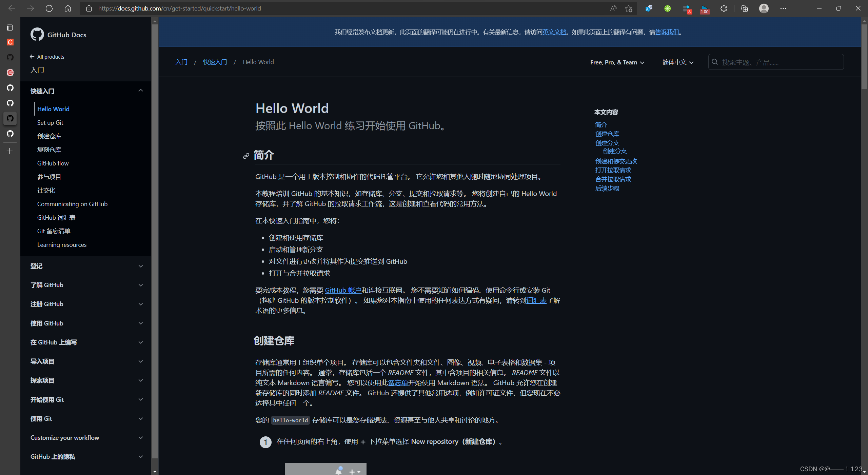Open the CSDN icon in the Edge sidebar
Viewport: 868px width, 475px height.
[10, 42]
